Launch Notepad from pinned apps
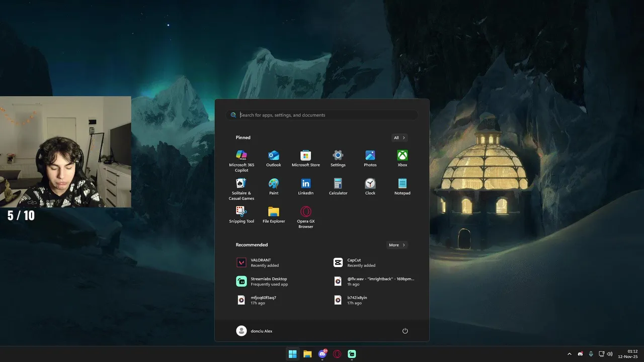Screen dimensions: 644x362 point(403,187)
